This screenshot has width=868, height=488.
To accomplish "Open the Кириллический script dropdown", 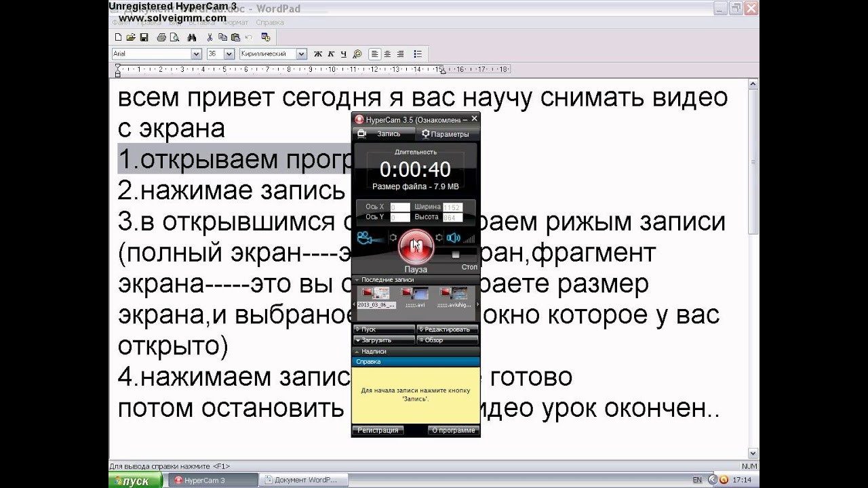I will pos(302,54).
